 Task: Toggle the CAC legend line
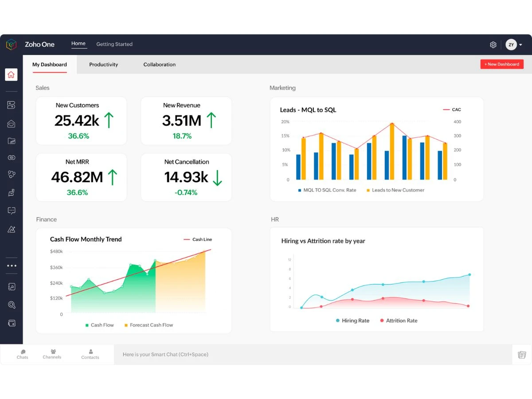pyautogui.click(x=452, y=110)
